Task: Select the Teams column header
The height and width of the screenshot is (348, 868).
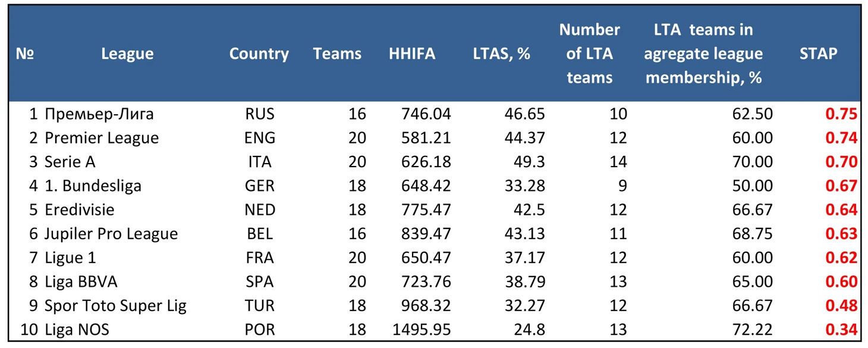Action: coord(337,54)
